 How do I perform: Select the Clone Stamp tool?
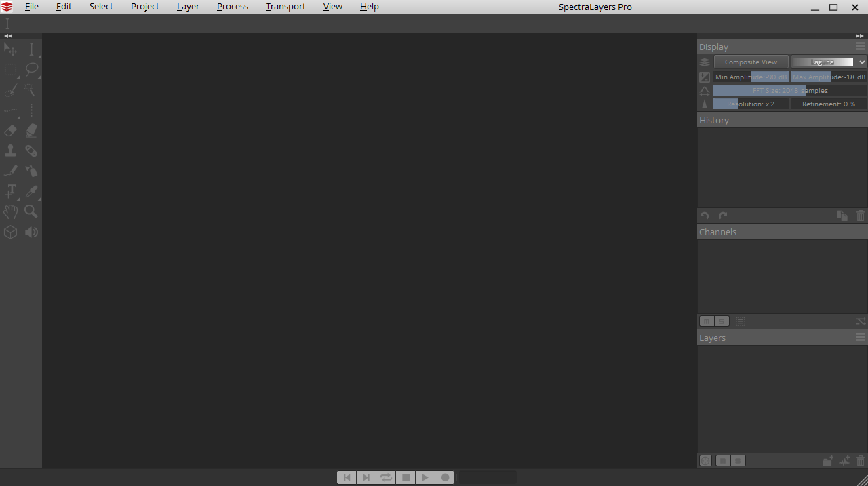[11, 150]
